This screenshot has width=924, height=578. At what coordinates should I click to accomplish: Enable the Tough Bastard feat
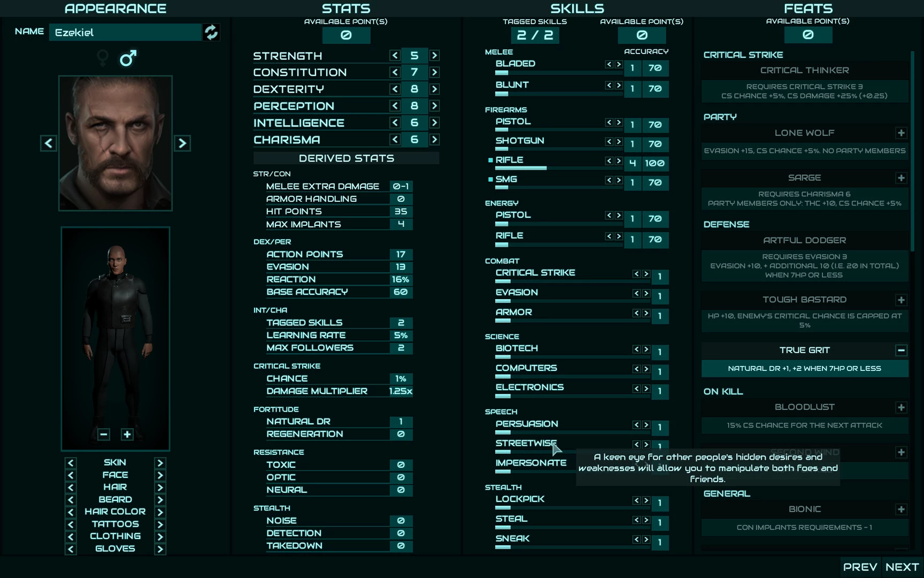pyautogui.click(x=901, y=300)
